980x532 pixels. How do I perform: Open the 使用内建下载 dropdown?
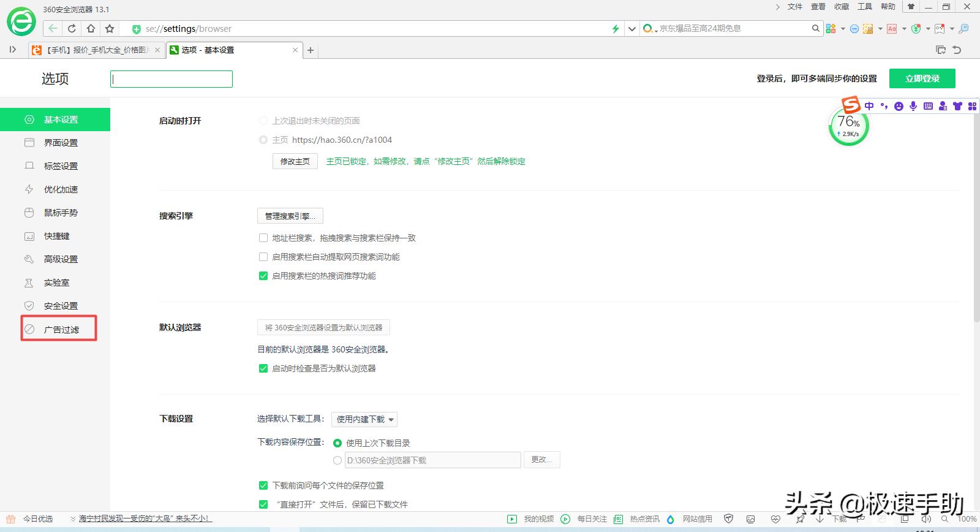[364, 419]
